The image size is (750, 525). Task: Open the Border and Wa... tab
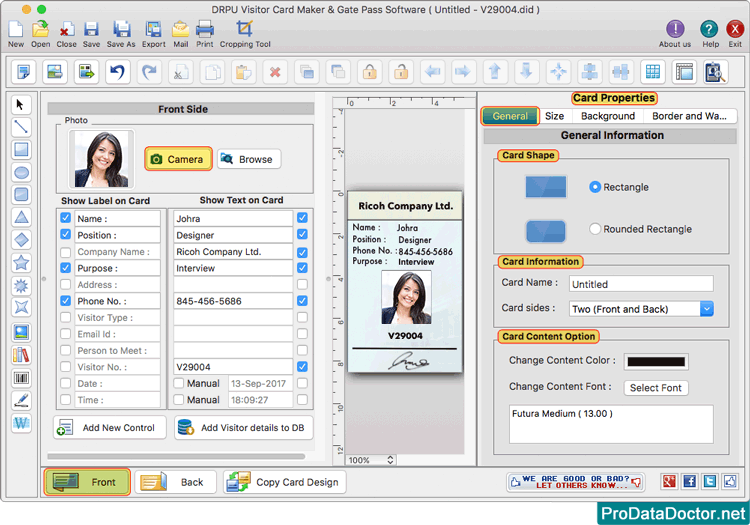tap(689, 116)
